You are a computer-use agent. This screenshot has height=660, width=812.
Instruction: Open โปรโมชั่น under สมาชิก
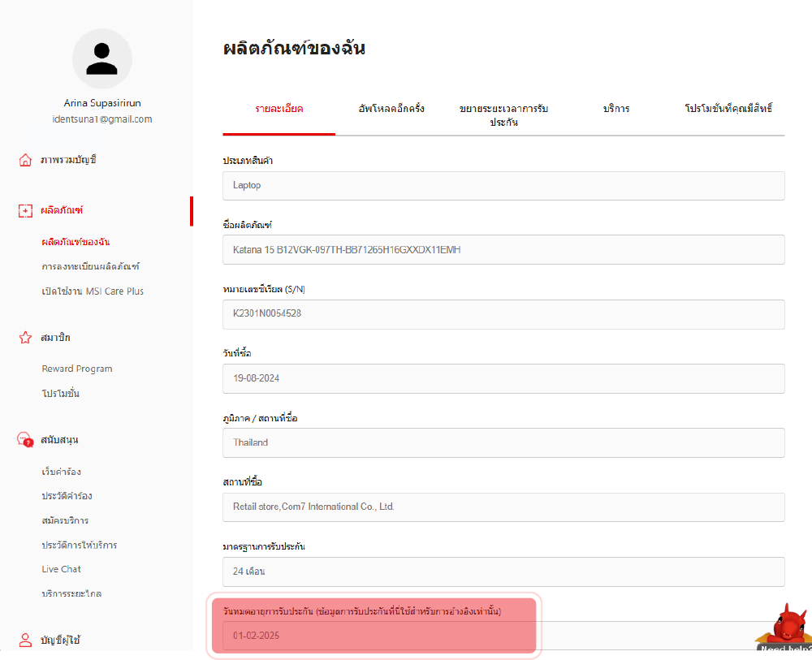point(61,394)
